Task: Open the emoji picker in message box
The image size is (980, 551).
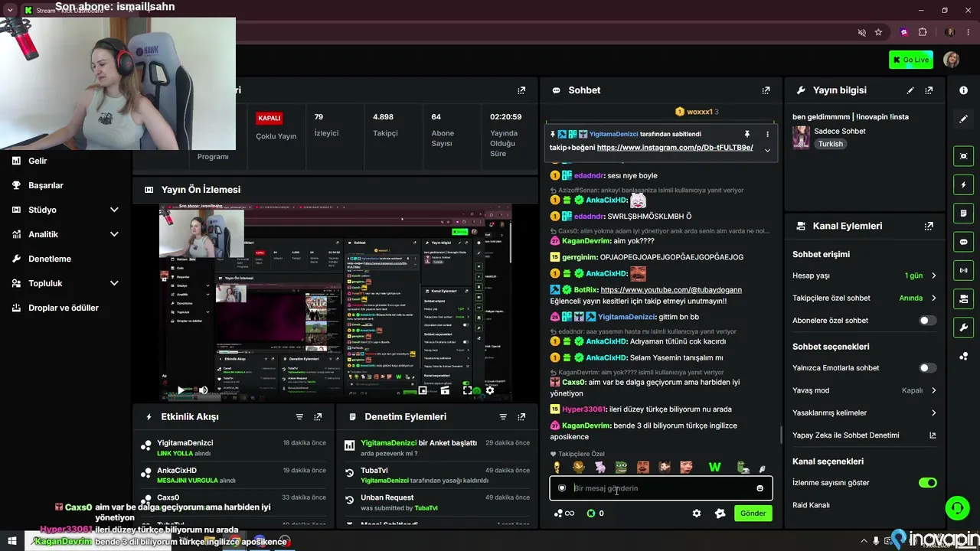Action: point(759,488)
